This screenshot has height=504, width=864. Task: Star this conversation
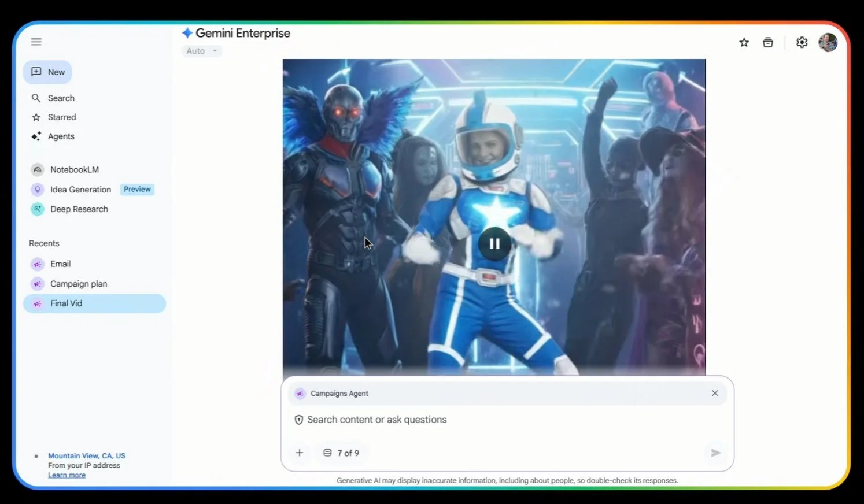(744, 42)
